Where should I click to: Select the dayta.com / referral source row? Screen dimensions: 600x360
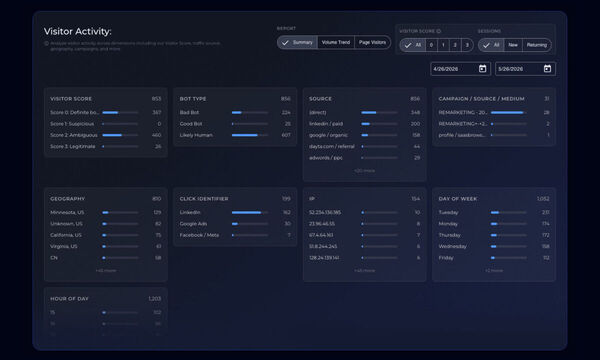[x=364, y=147]
